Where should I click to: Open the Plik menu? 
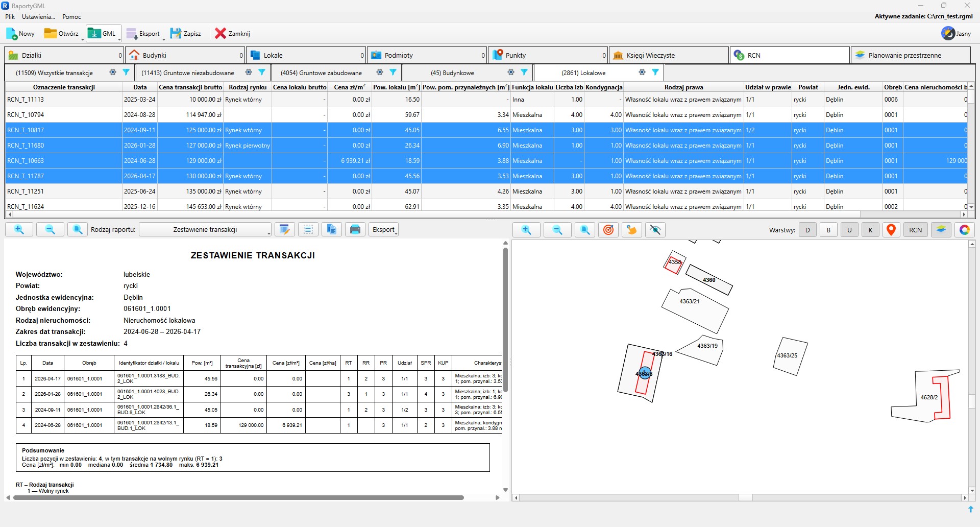pyautogui.click(x=10, y=17)
